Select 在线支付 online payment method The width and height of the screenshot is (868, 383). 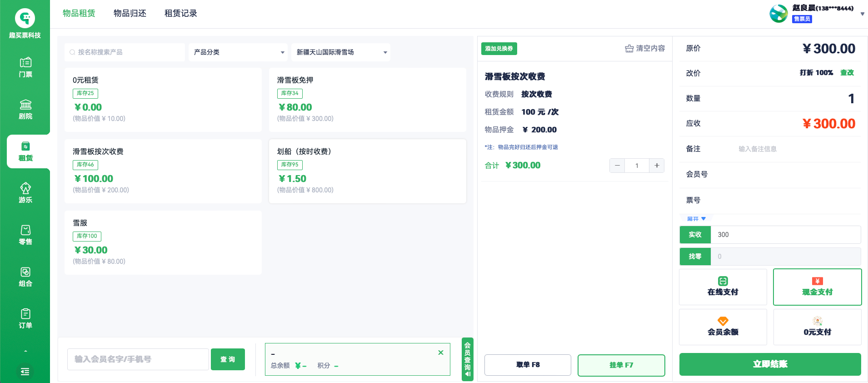tap(723, 287)
